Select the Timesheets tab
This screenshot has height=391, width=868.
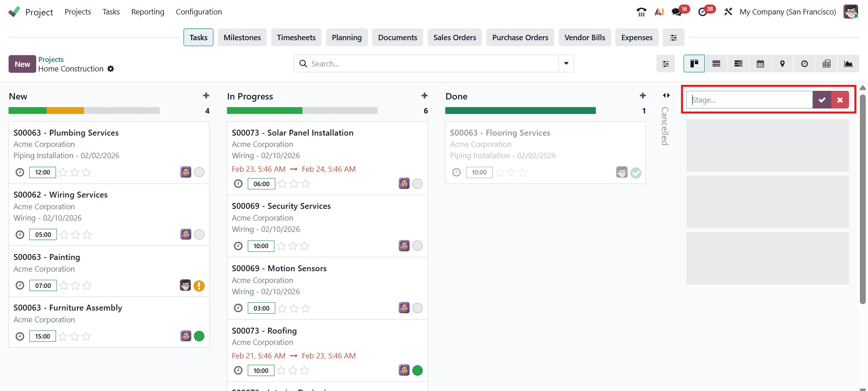[x=297, y=38]
